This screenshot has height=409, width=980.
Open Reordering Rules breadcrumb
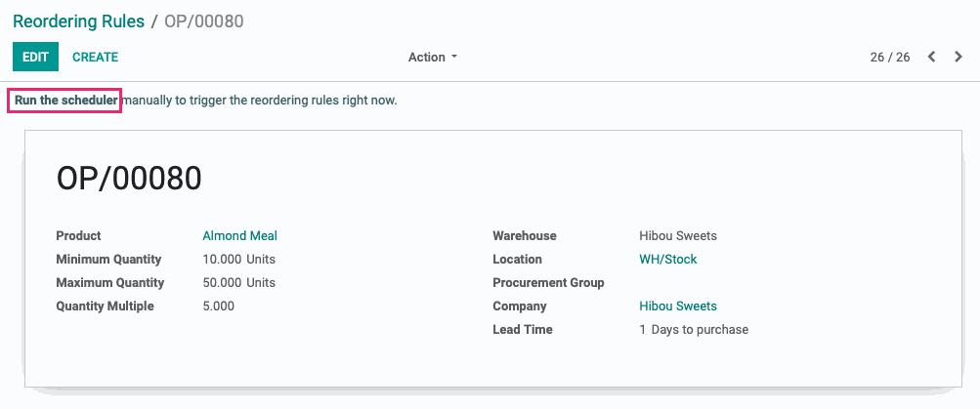point(79,21)
